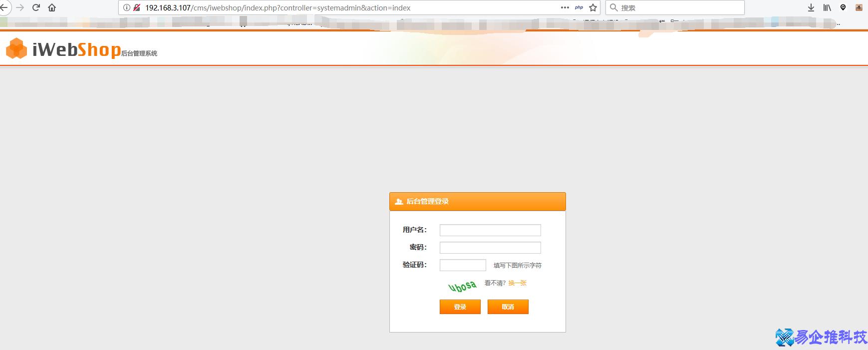The height and width of the screenshot is (350, 868).
Task: Click the 密码 password field
Action: click(490, 248)
